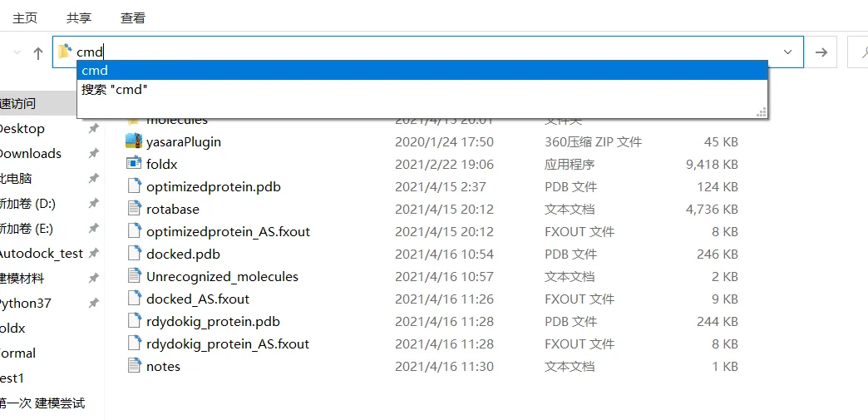Click the pin icon next to Python37
This screenshot has width=868, height=420.
pos(94,303)
